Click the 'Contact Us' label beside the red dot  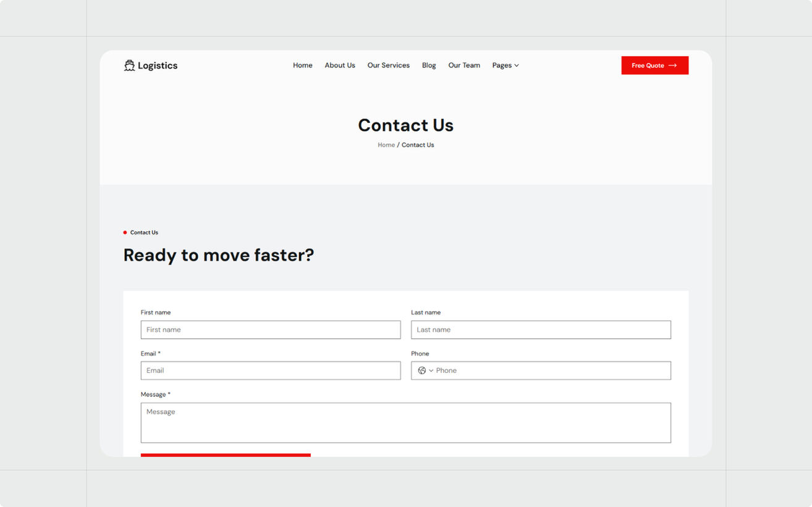pyautogui.click(x=144, y=233)
